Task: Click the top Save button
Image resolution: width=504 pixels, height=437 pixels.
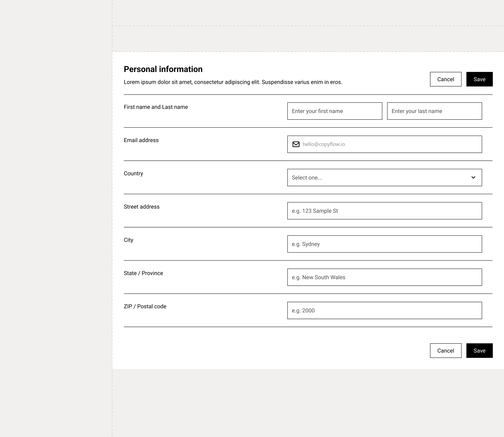Action: [479, 79]
